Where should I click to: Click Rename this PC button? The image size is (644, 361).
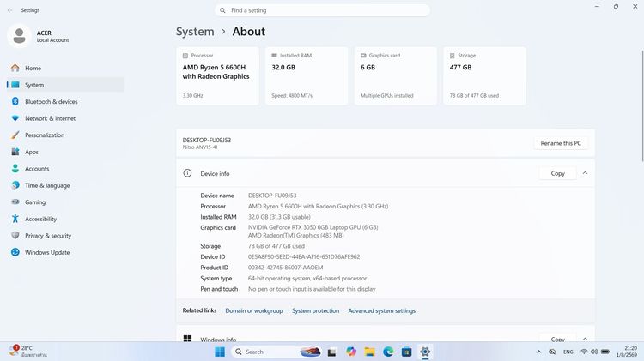click(x=561, y=143)
